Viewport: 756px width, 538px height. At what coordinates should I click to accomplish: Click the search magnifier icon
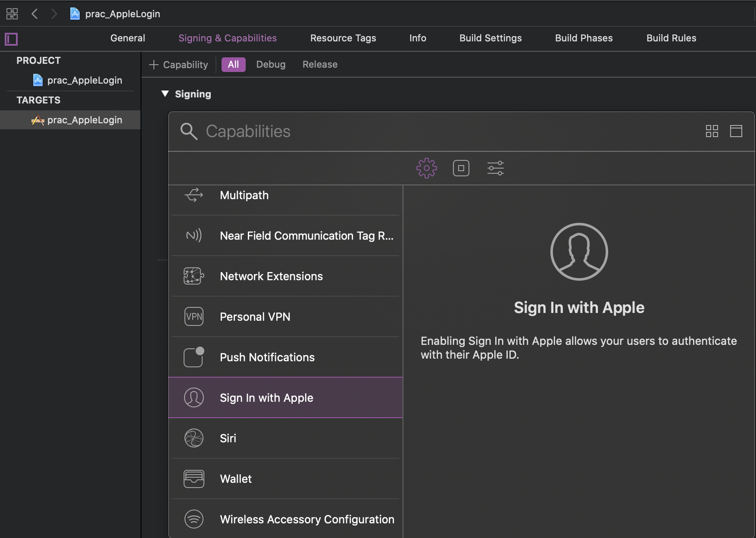coord(189,131)
